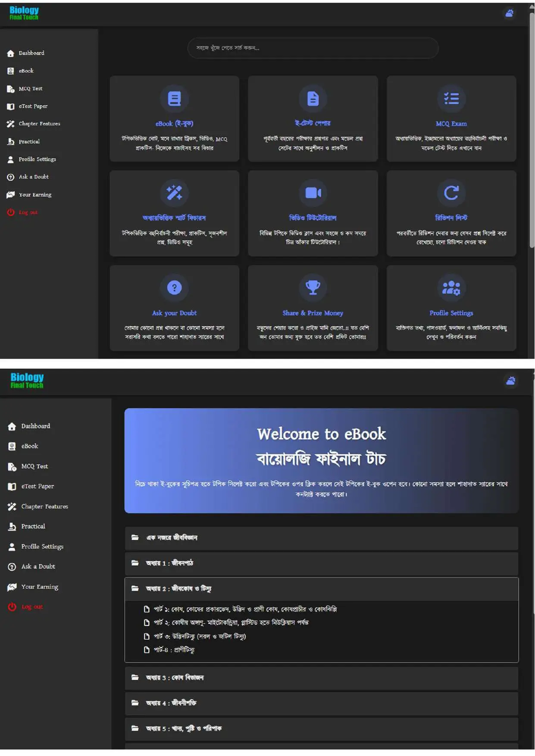Open Ask your Doubt question mark icon
The image size is (535, 756).
click(x=174, y=287)
